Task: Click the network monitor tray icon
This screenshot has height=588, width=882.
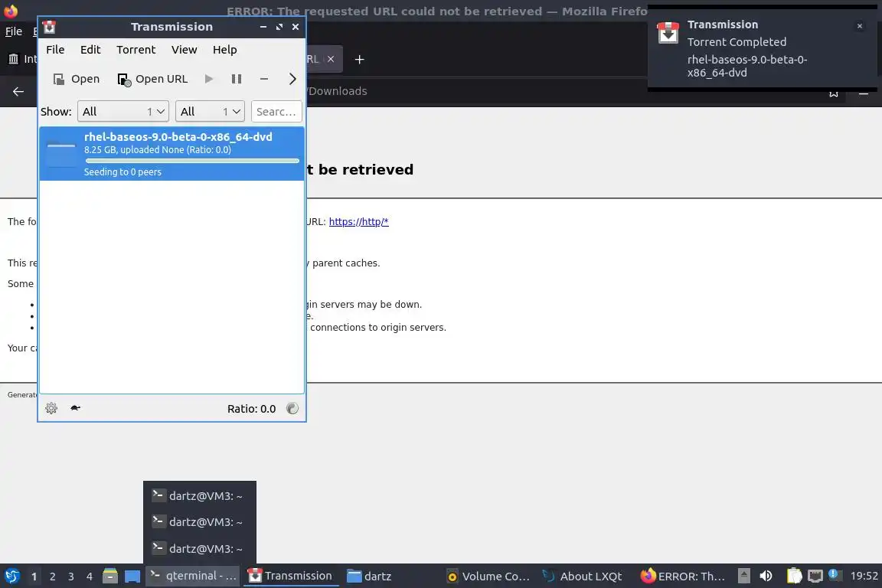Action: (x=815, y=576)
